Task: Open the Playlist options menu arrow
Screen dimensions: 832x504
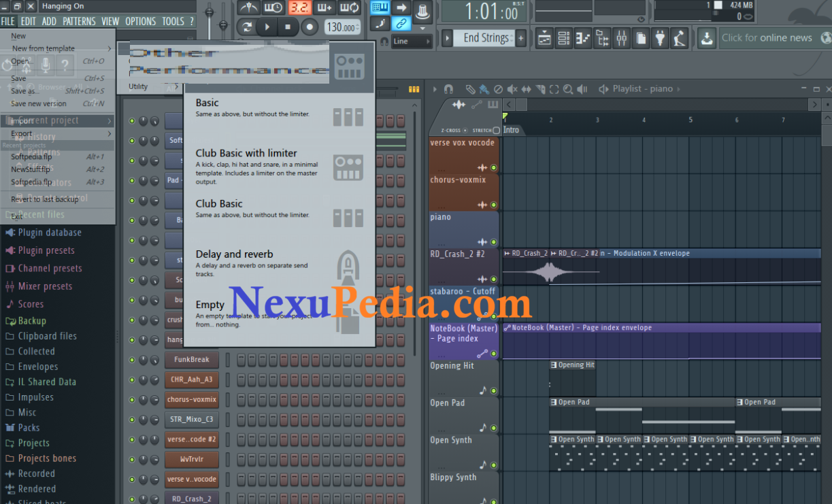Action: click(435, 89)
